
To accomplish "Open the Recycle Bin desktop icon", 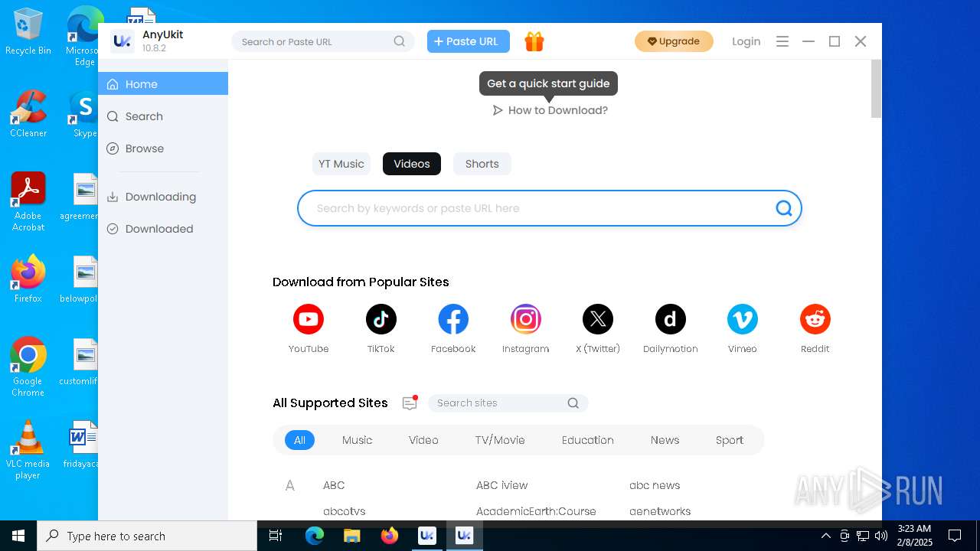I will coord(28,31).
